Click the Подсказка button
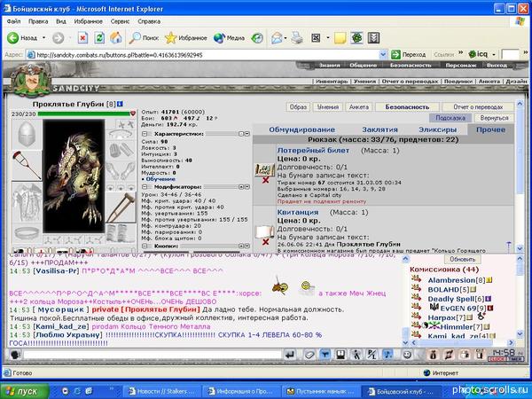The width and height of the screenshot is (532, 399). tap(450, 118)
